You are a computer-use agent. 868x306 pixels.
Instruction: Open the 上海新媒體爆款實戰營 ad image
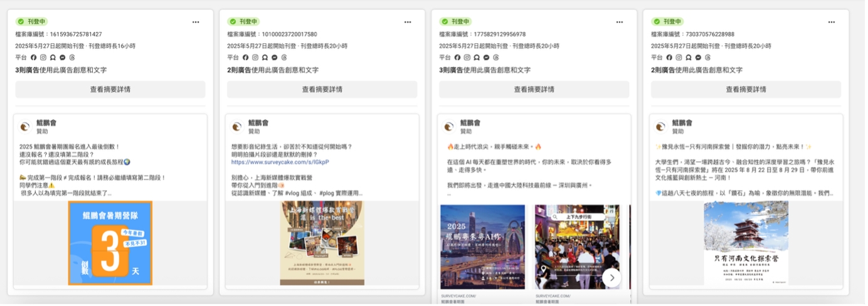point(322,243)
